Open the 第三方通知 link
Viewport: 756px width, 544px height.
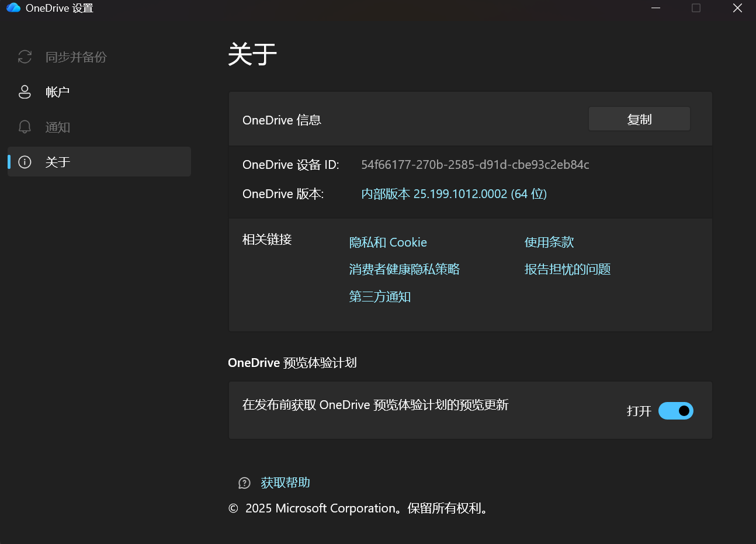click(x=380, y=296)
